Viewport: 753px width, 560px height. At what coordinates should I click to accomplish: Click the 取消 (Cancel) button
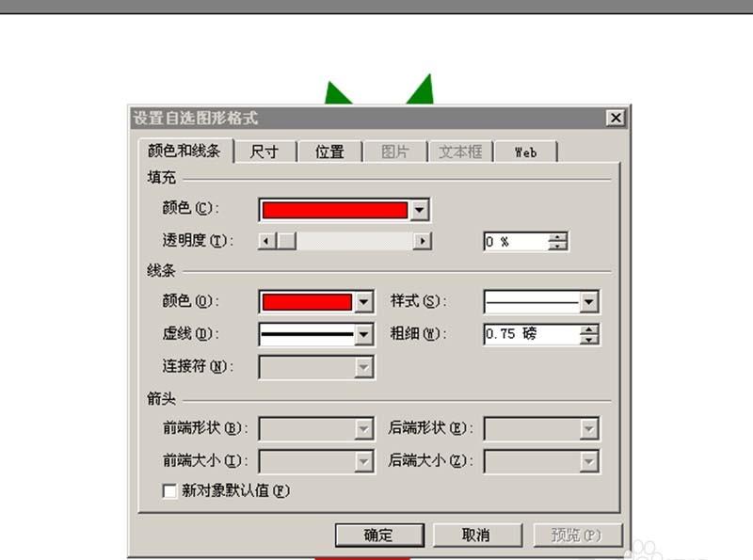tap(475, 534)
